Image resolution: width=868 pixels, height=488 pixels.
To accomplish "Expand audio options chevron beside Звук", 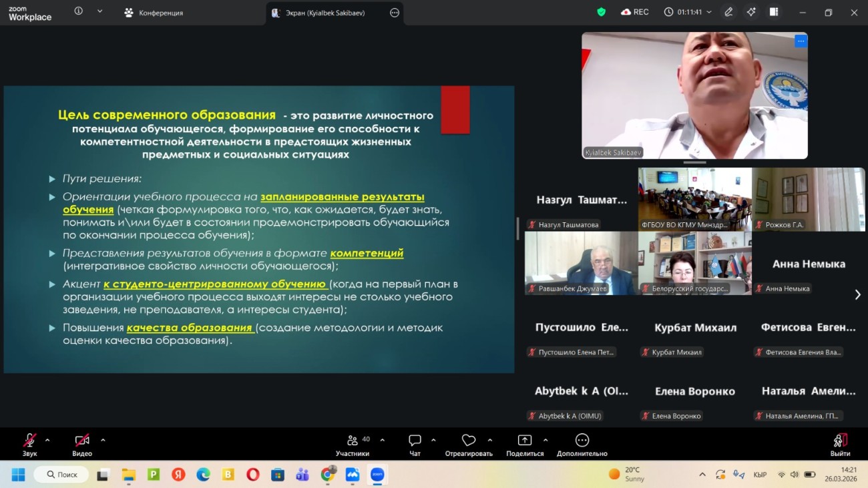I will (x=46, y=441).
